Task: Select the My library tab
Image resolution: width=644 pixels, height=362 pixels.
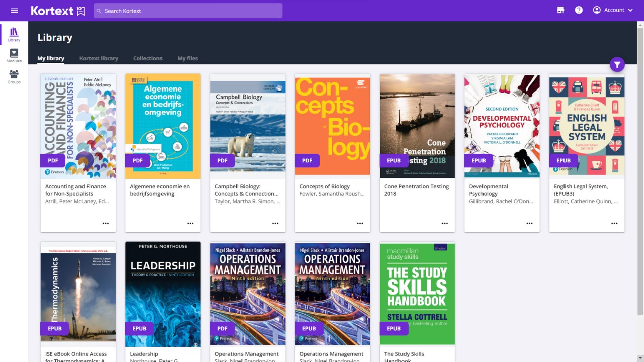Action: pos(51,58)
